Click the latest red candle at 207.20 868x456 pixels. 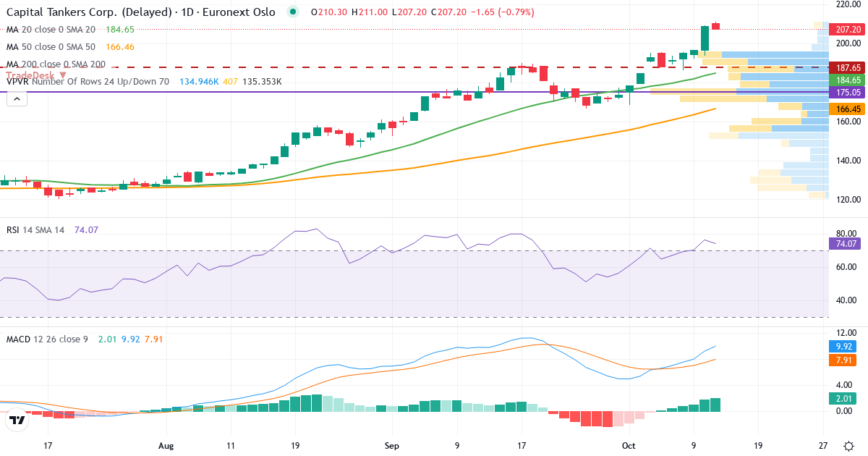tap(715, 26)
